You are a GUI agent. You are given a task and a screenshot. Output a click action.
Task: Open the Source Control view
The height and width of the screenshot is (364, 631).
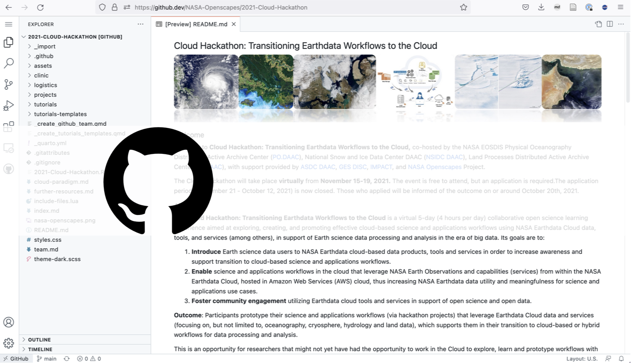9,84
